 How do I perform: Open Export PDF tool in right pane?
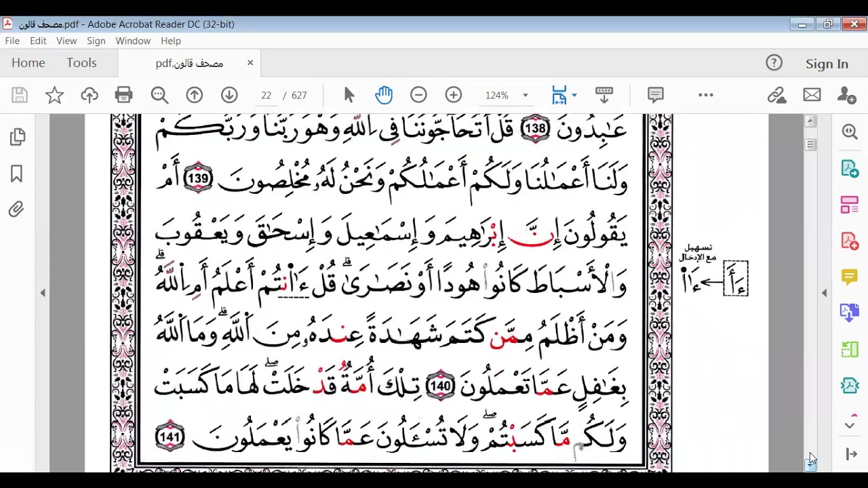pos(850,168)
